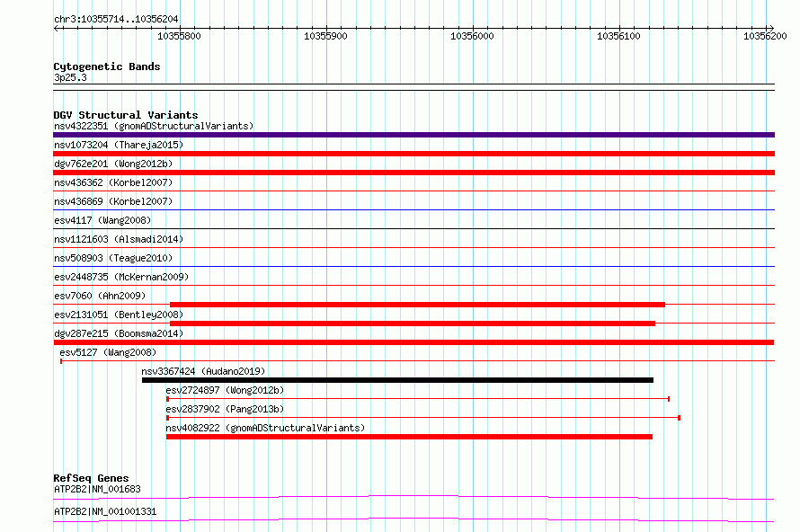Click the purple bar of nsv4322351
Viewport: 800px width, 532px height.
pyautogui.click(x=413, y=135)
